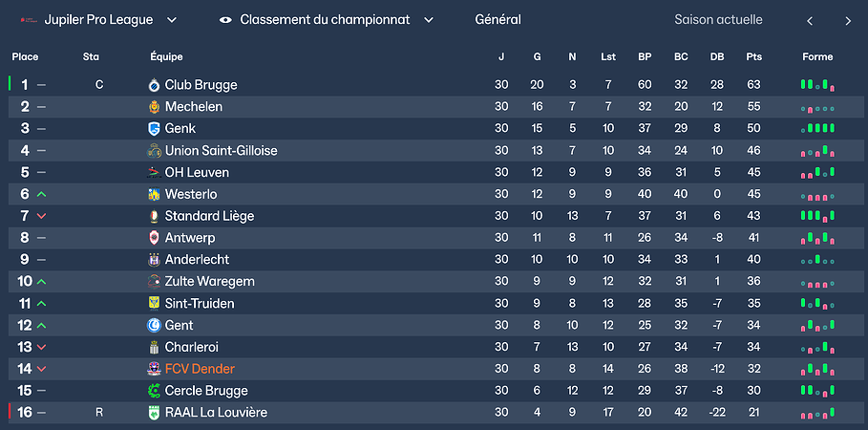868x430 pixels.
Task: Click the Club Brugge club crest icon
Action: coord(154,85)
